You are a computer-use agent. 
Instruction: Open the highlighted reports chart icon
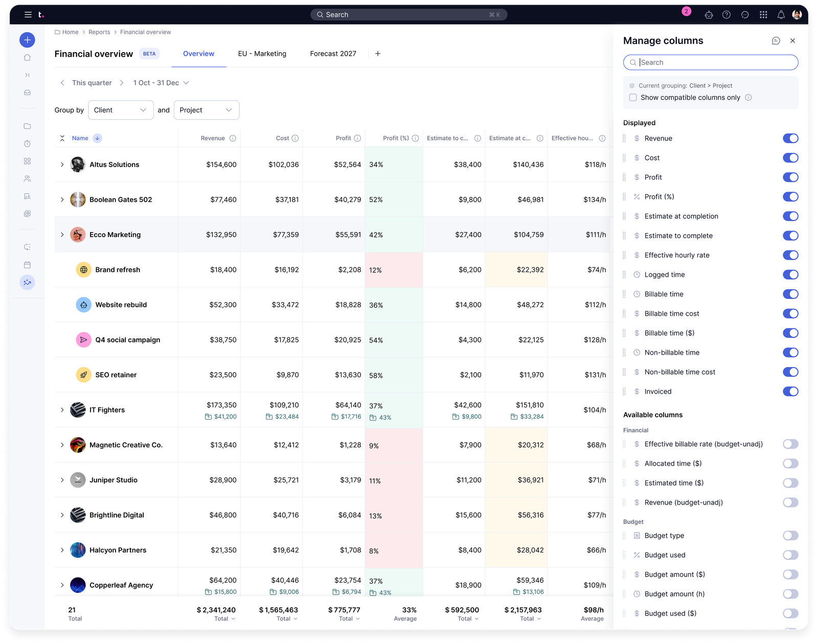[27, 282]
